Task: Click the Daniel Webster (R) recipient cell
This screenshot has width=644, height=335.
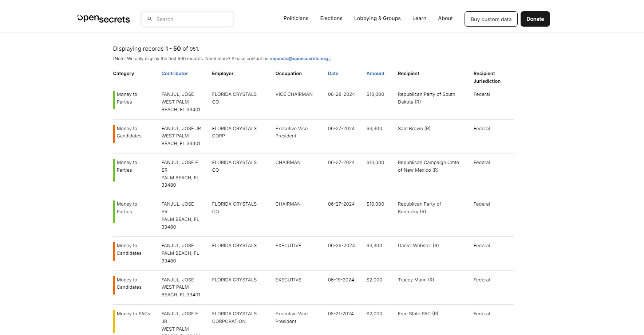Action: [418, 246]
